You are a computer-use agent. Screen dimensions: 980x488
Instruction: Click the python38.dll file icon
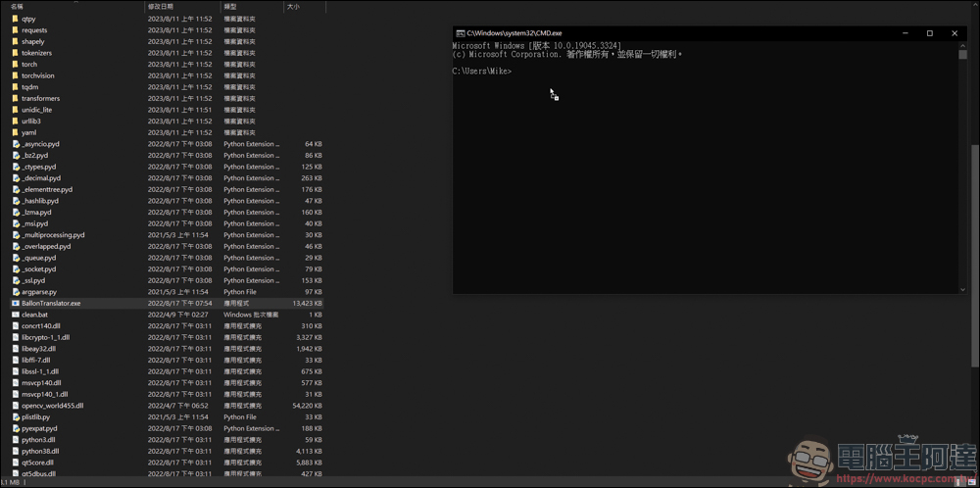click(x=15, y=451)
